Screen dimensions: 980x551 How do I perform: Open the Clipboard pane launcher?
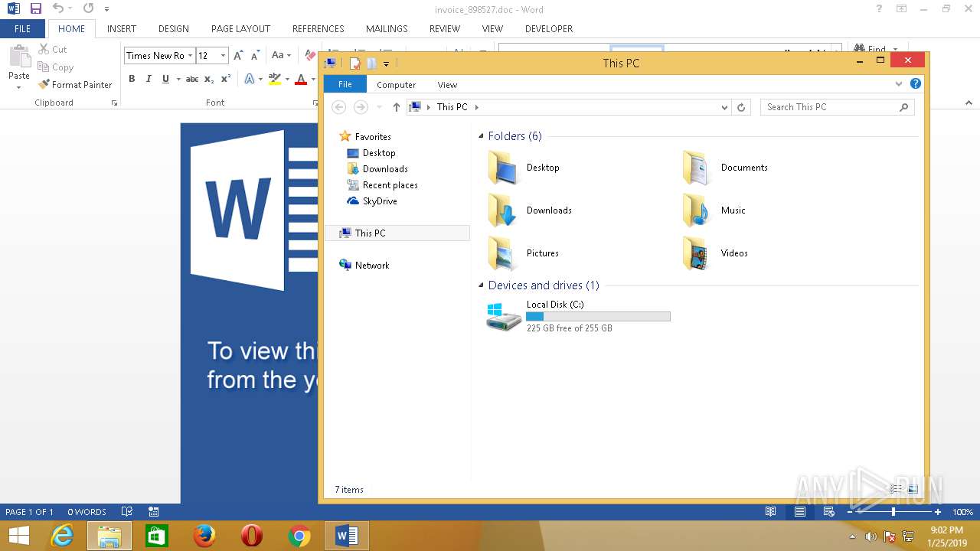pyautogui.click(x=115, y=103)
